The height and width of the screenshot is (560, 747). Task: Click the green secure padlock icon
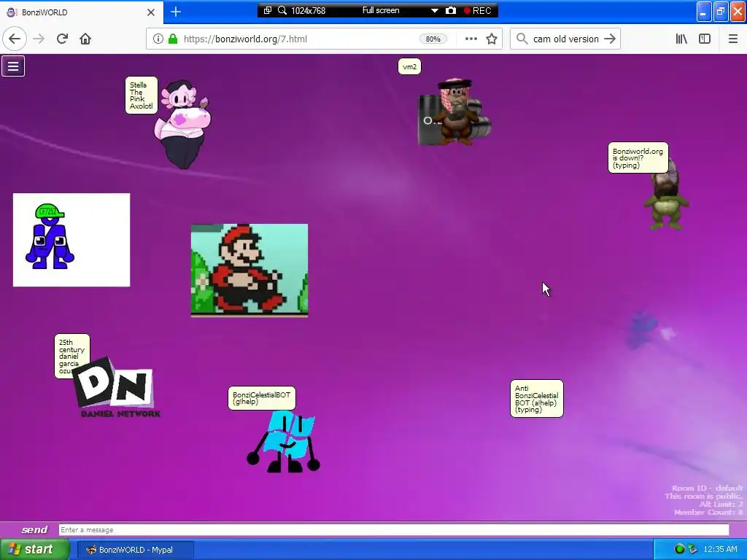173,39
